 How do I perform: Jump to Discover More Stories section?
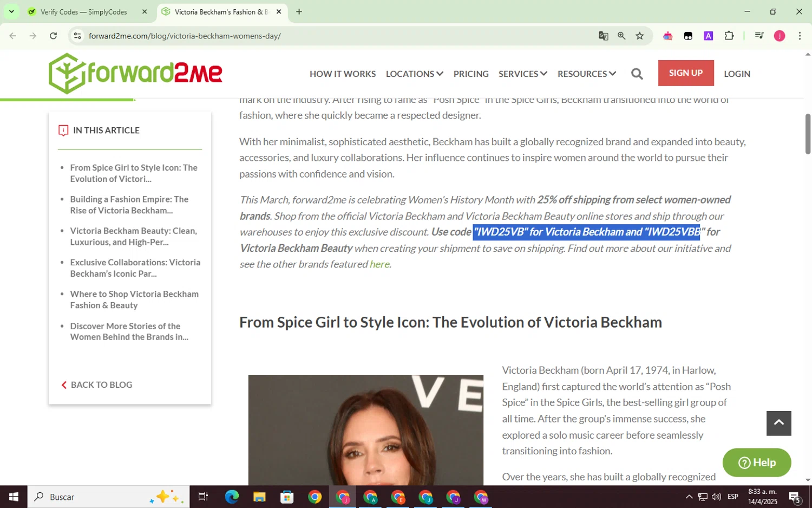(129, 331)
